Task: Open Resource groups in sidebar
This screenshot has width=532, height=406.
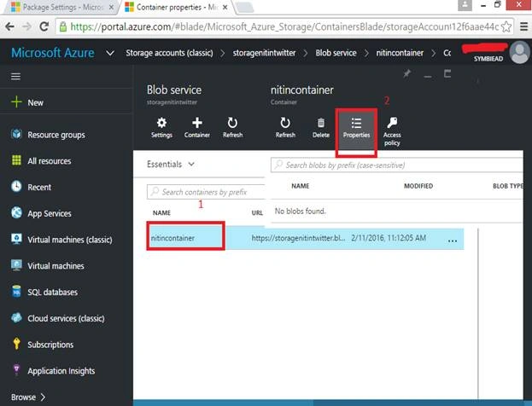Action: [48, 135]
